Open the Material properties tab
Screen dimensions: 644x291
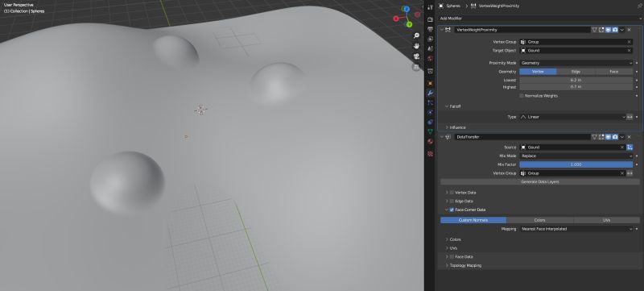[430, 141]
